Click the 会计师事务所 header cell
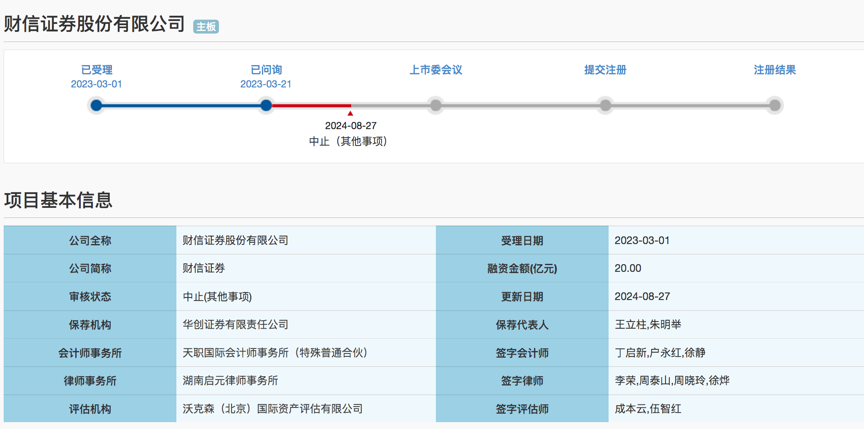This screenshot has height=429, width=864. tap(90, 353)
